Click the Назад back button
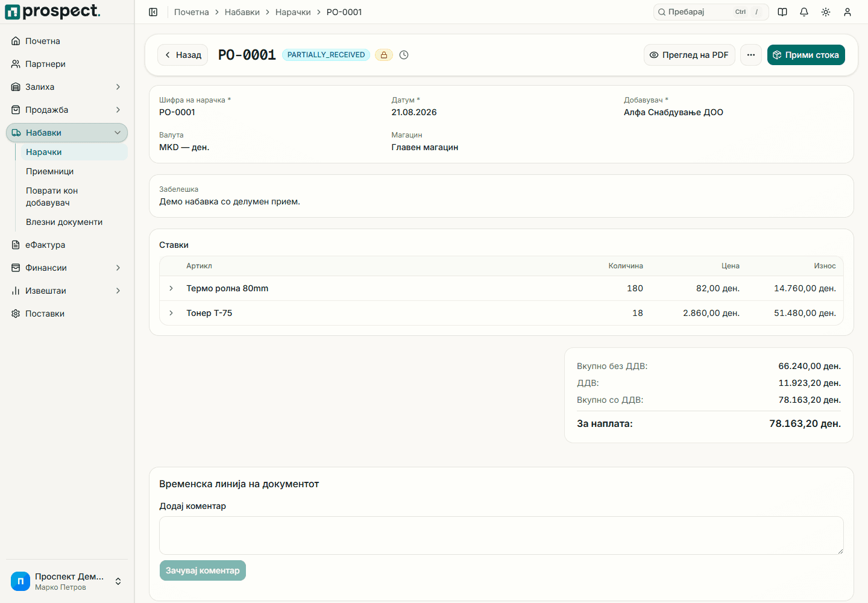This screenshot has height=603, width=868. (x=183, y=55)
